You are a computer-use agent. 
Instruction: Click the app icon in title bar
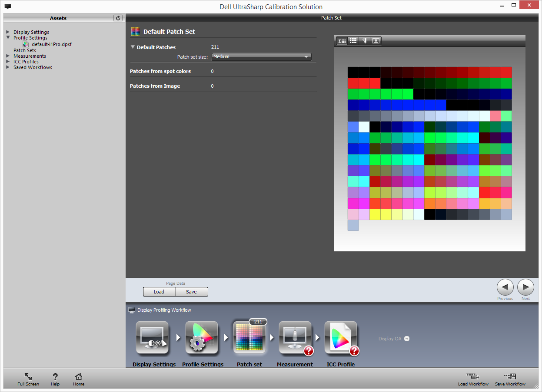(x=8, y=7)
